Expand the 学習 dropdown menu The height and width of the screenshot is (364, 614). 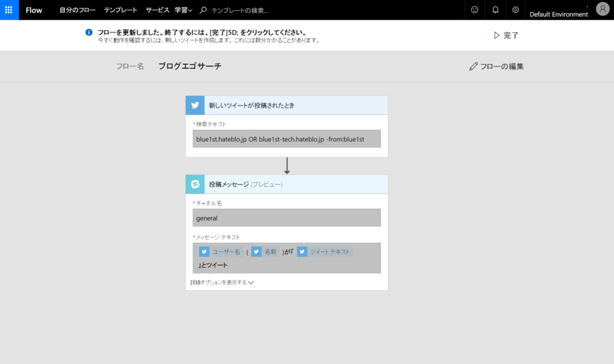[183, 10]
